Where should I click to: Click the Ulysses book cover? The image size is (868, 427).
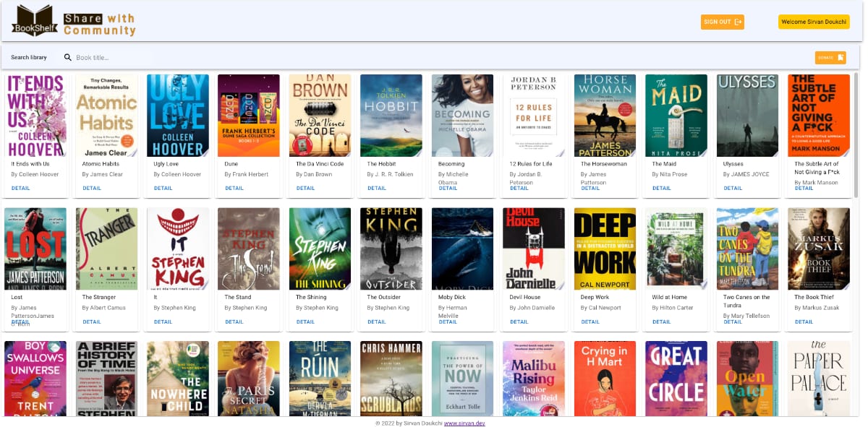[748, 116]
